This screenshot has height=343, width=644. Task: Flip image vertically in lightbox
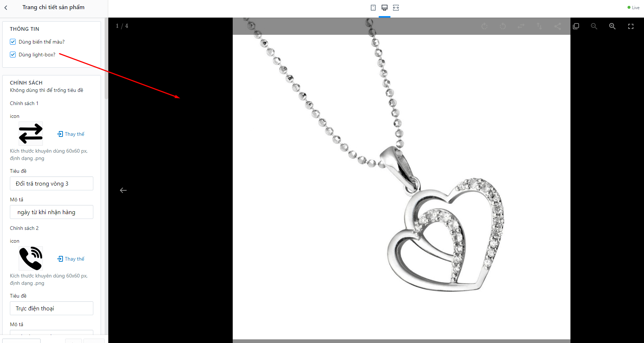[x=539, y=26]
